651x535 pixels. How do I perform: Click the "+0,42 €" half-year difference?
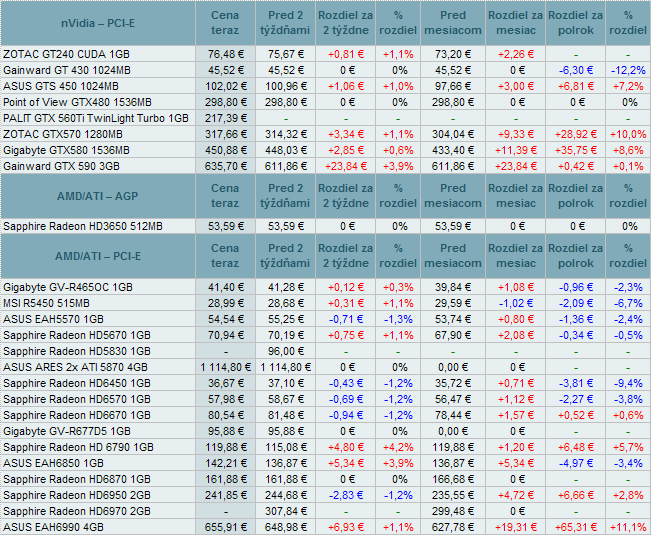pyautogui.click(x=576, y=166)
